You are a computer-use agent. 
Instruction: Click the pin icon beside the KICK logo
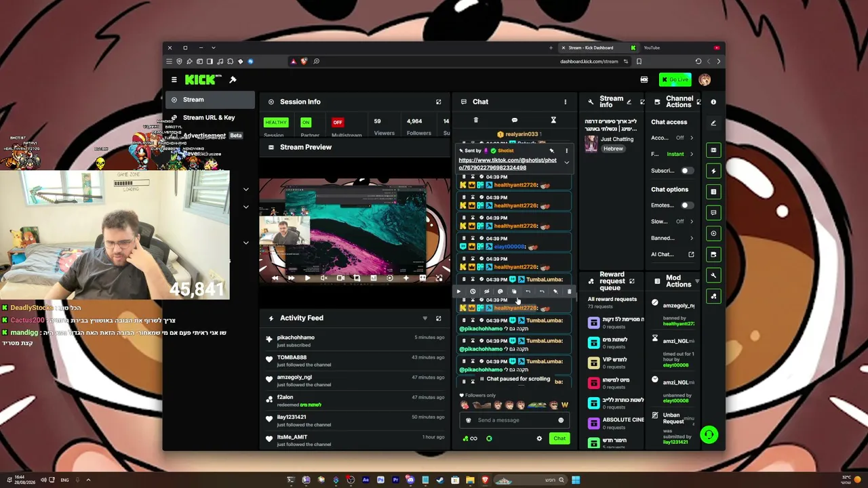(233, 80)
